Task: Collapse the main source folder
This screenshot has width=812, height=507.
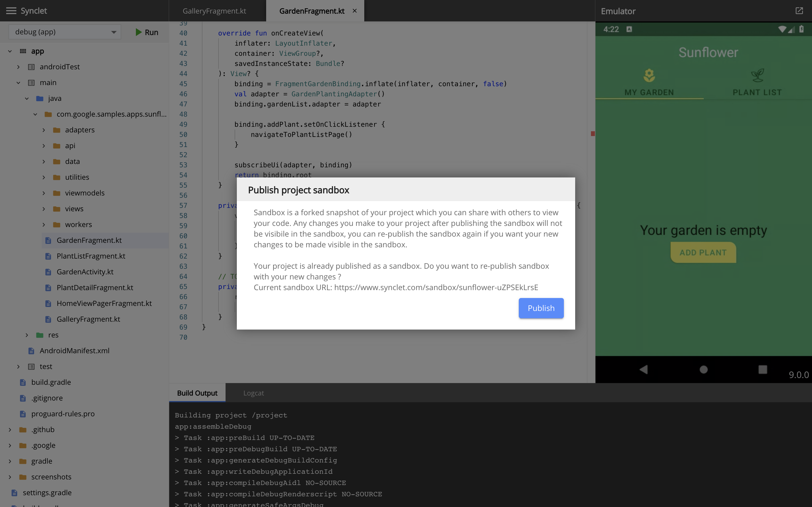Action: point(18,83)
